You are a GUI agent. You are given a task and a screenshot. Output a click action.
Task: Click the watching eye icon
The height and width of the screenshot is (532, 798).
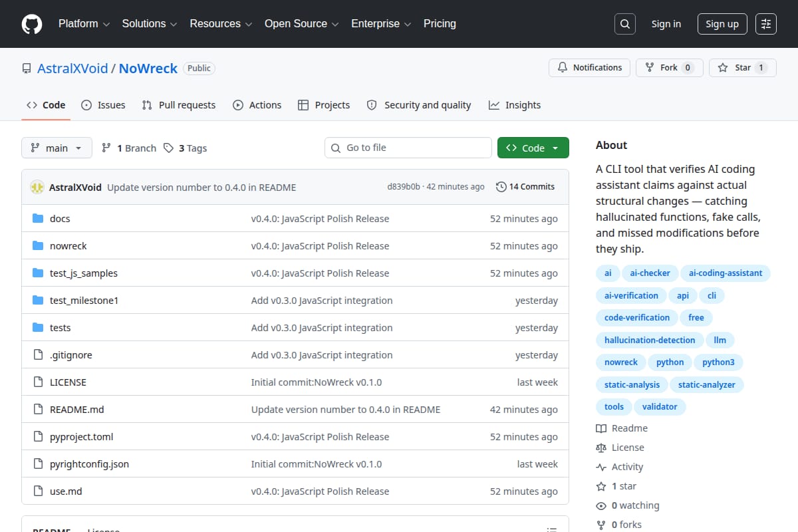[x=601, y=505]
